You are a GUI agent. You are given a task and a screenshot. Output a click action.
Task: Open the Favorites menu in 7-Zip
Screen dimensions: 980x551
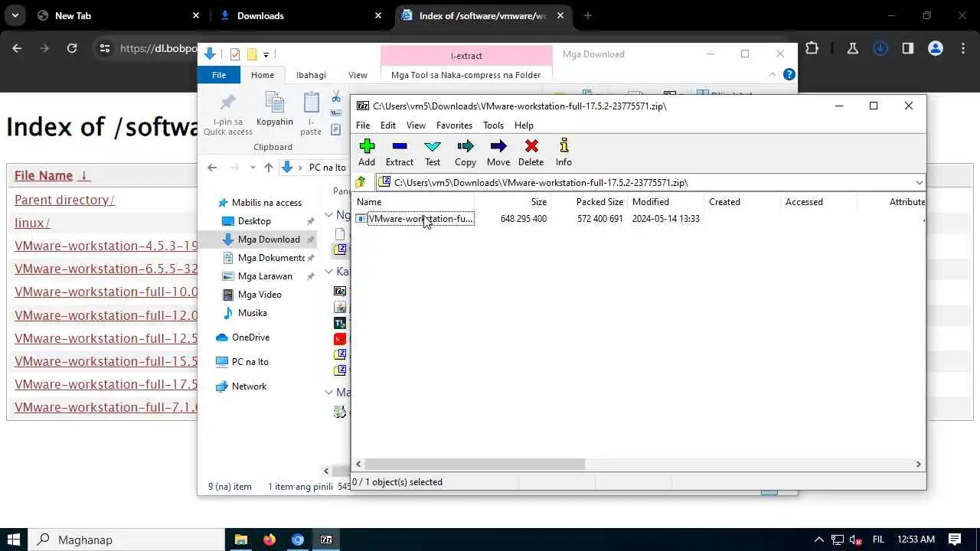(454, 126)
